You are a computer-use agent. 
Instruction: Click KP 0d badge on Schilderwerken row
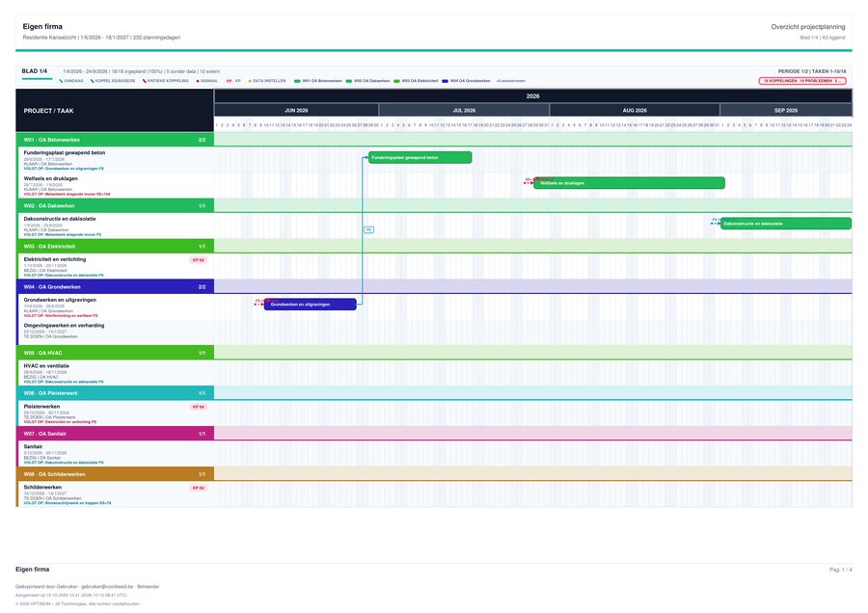coord(198,488)
